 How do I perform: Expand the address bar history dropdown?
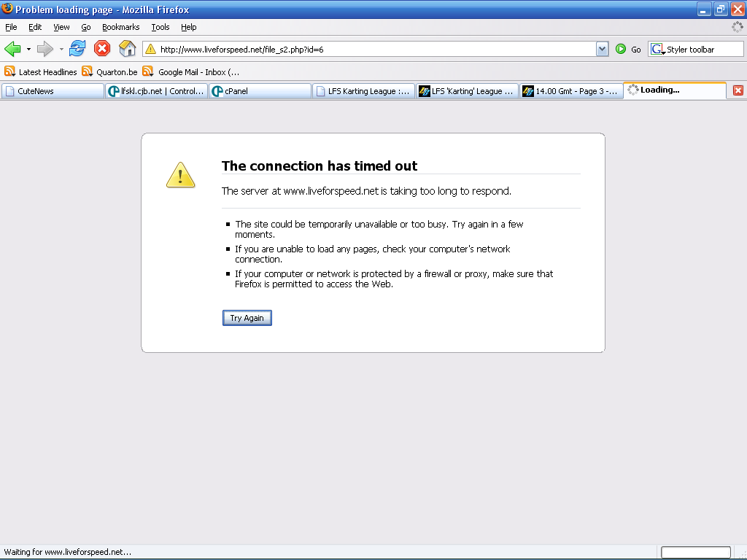click(602, 49)
